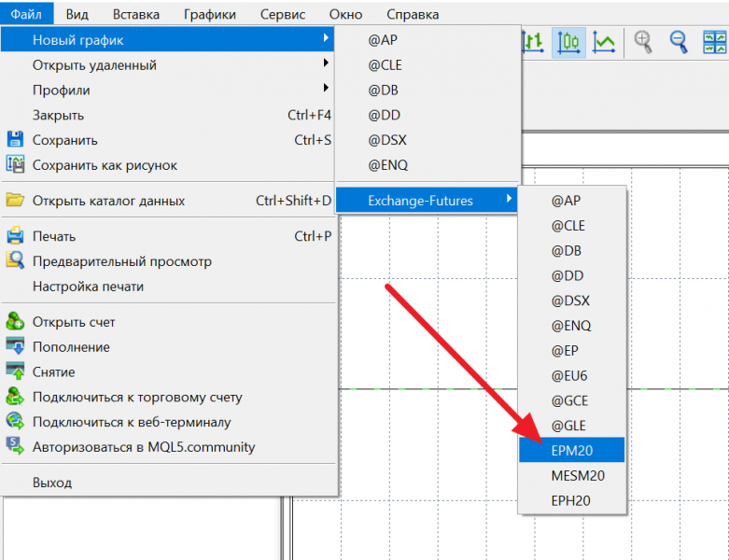Click the Сохранить floppy disk icon
Image resolution: width=729 pixels, height=560 pixels.
point(15,140)
